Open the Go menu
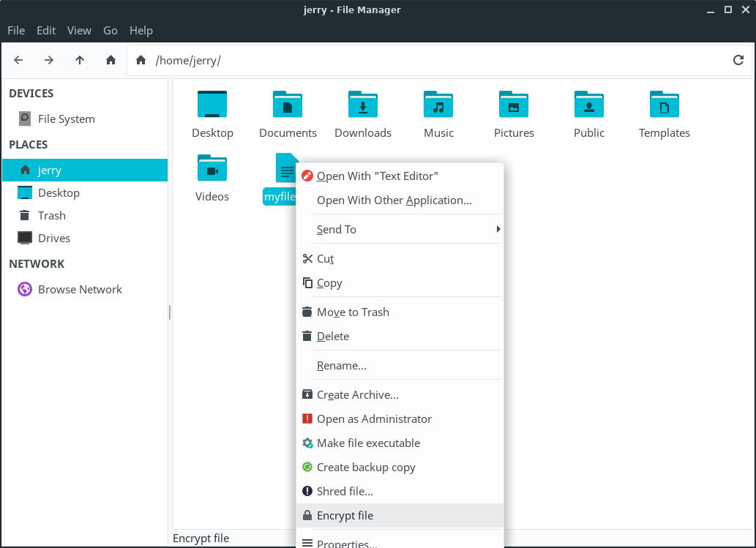The width and height of the screenshot is (756, 548). pyautogui.click(x=111, y=30)
